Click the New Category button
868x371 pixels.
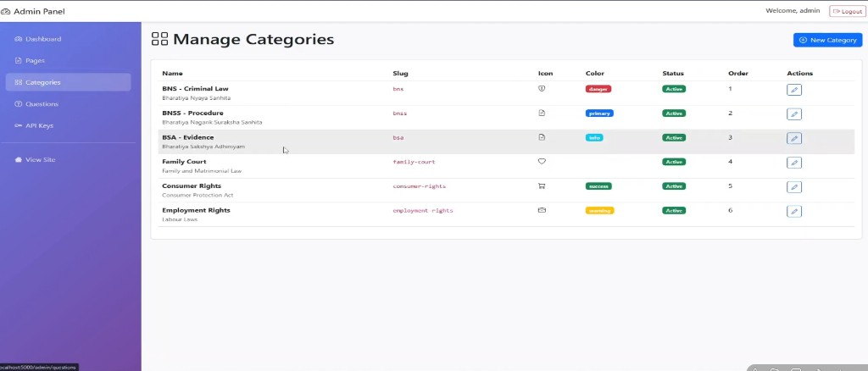(827, 40)
